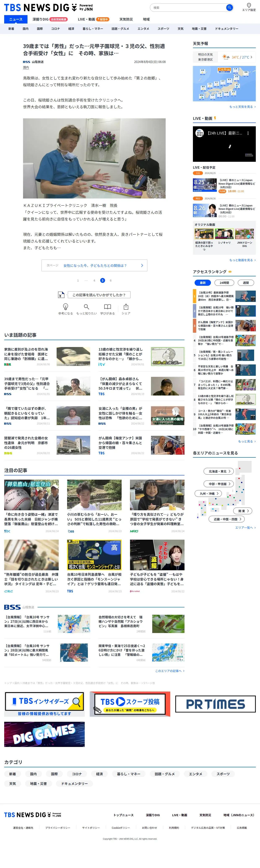Click the footer TBS NEWS DIG logo
Viewport: 260px width, 868px height.
pos(33,815)
